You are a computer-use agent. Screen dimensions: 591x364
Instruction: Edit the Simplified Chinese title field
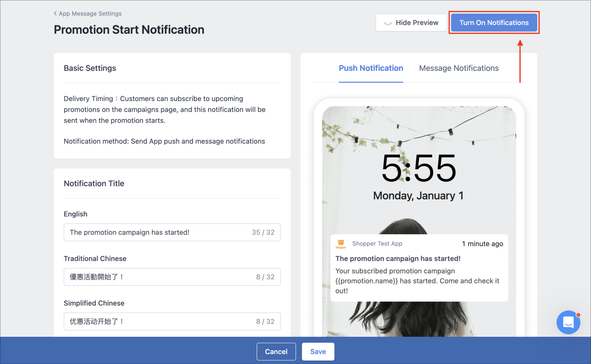pyautogui.click(x=172, y=321)
